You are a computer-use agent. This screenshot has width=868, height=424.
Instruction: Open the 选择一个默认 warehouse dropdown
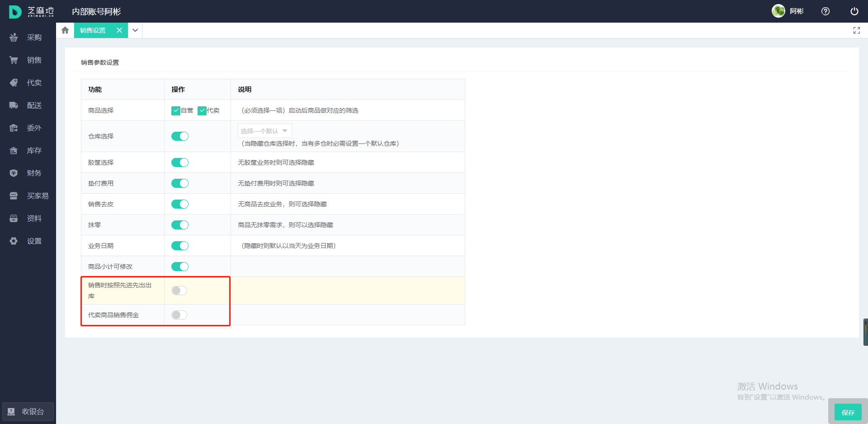264,131
